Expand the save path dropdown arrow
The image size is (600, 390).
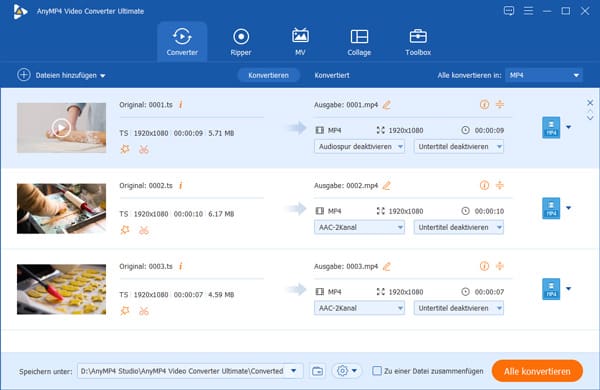click(294, 371)
